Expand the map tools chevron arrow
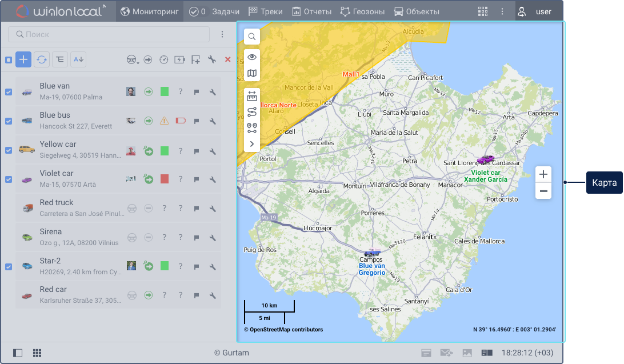Image resolution: width=624 pixels, height=364 pixels. click(252, 143)
